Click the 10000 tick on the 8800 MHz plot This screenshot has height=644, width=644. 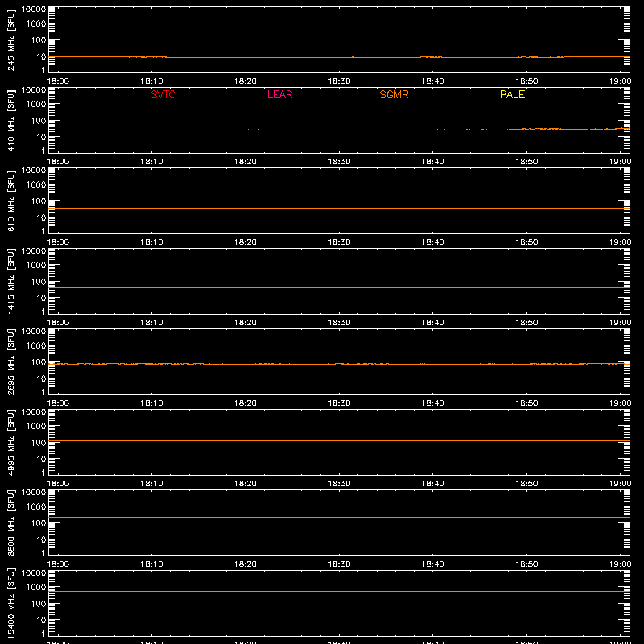[x=34, y=493]
